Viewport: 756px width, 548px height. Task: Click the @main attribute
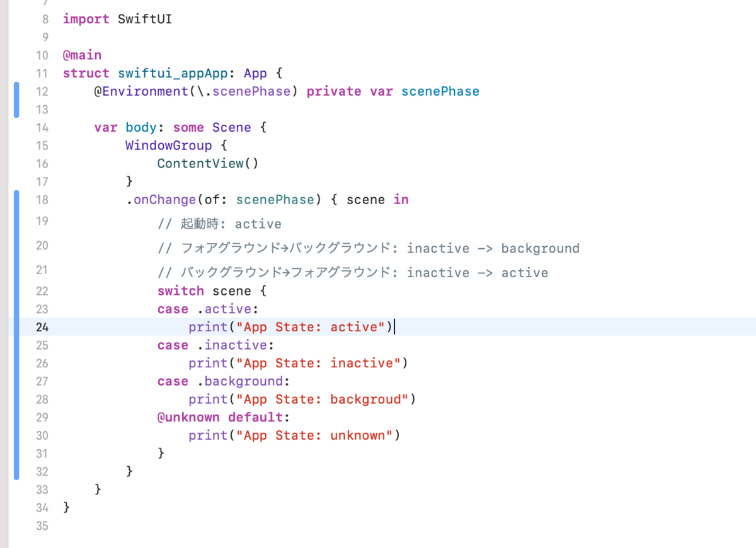[x=82, y=55]
